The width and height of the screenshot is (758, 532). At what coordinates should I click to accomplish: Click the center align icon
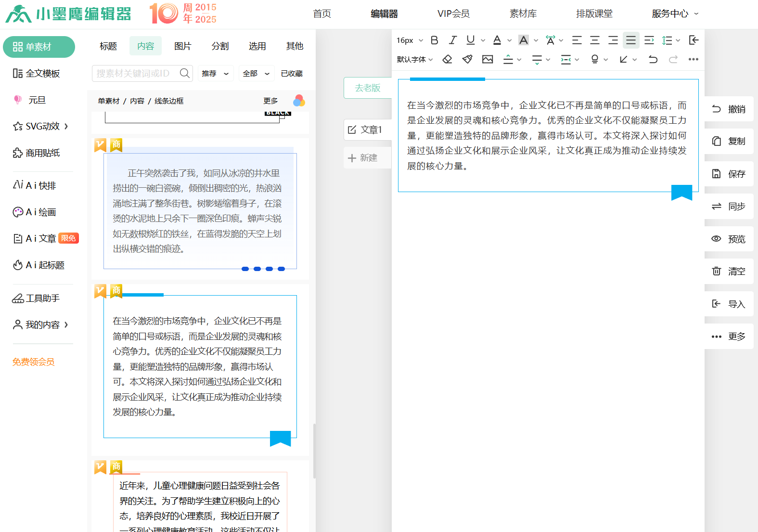[x=595, y=40]
